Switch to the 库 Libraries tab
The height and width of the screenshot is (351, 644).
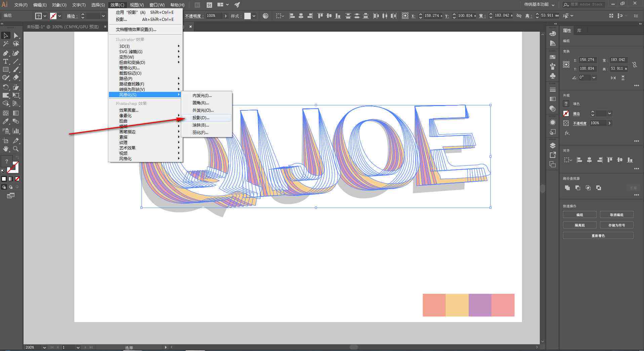(x=579, y=30)
